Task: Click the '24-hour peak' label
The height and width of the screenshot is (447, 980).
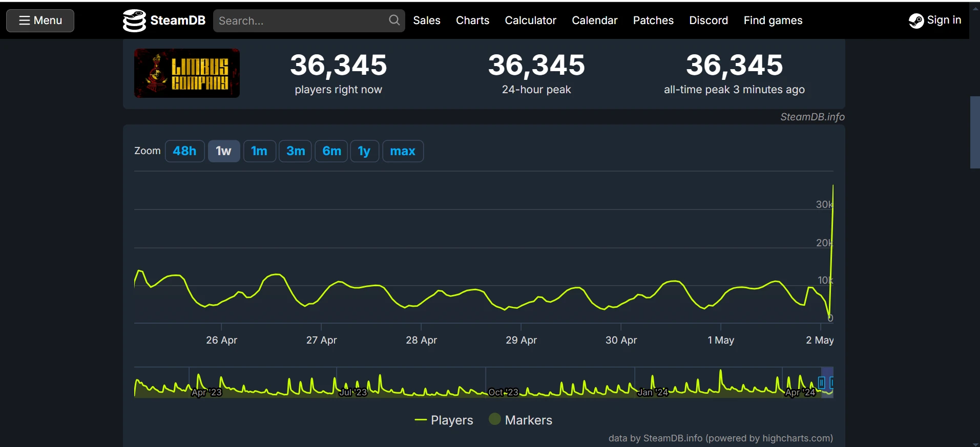Action: (536, 90)
